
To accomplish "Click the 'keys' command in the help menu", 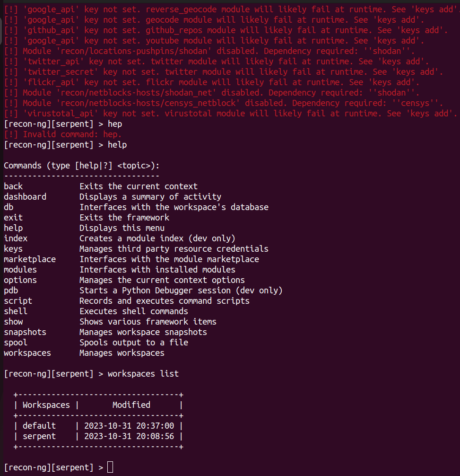I will (x=13, y=248).
